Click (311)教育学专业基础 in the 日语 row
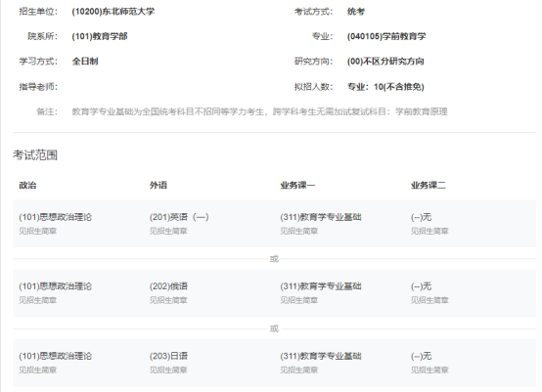The width and height of the screenshot is (542, 392). click(x=321, y=356)
